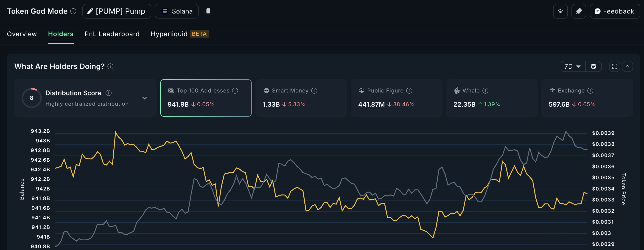Viewport: 644px width, 250px height.
Task: Expand the Distribution Score details chevron
Action: click(x=145, y=98)
